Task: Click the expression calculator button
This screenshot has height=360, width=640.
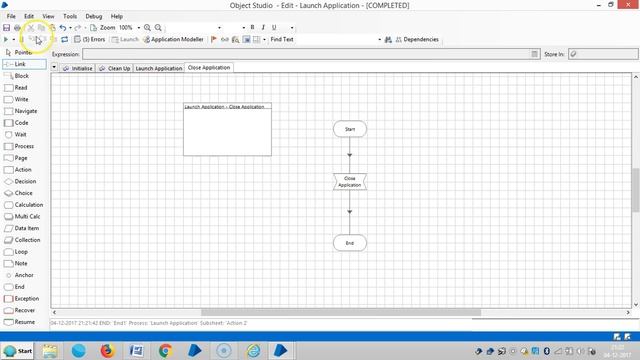Action: click(535, 54)
